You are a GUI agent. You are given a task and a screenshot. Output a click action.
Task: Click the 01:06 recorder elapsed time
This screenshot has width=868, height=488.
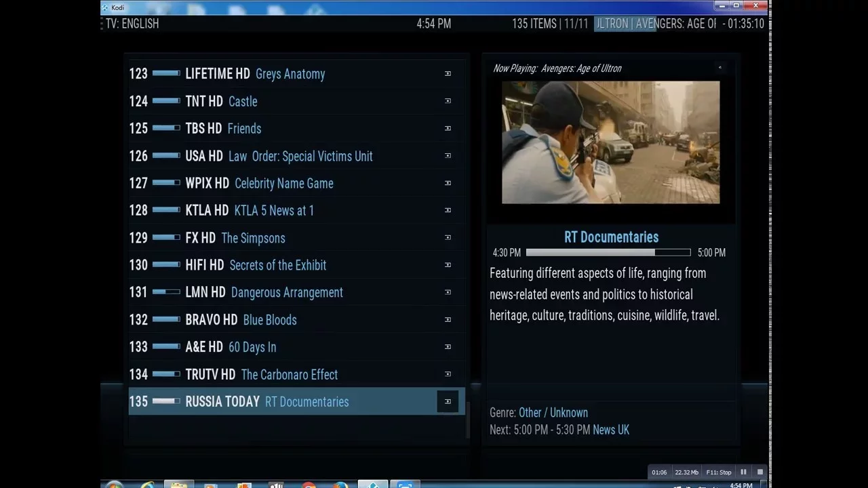click(659, 472)
